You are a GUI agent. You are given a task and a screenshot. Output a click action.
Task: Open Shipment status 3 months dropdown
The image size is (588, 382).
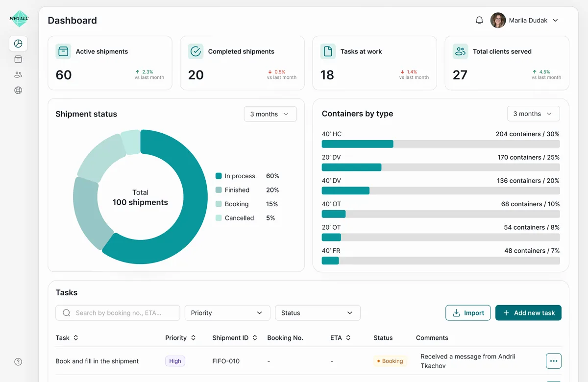[270, 114]
